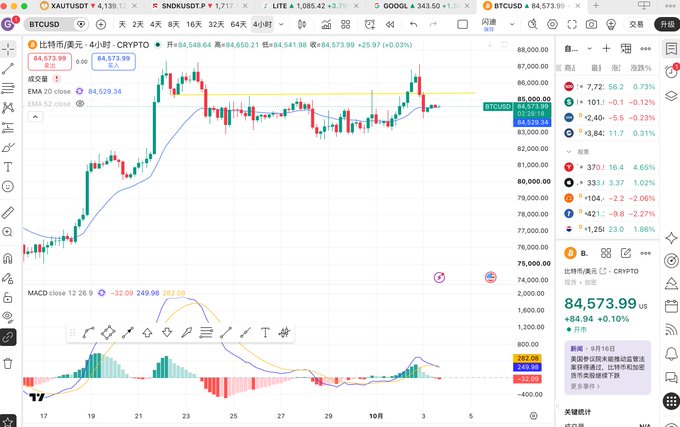This screenshot has height=427, width=680.
Task: Toggle hide all drawings eye in sidebar
Action: pos(8,317)
